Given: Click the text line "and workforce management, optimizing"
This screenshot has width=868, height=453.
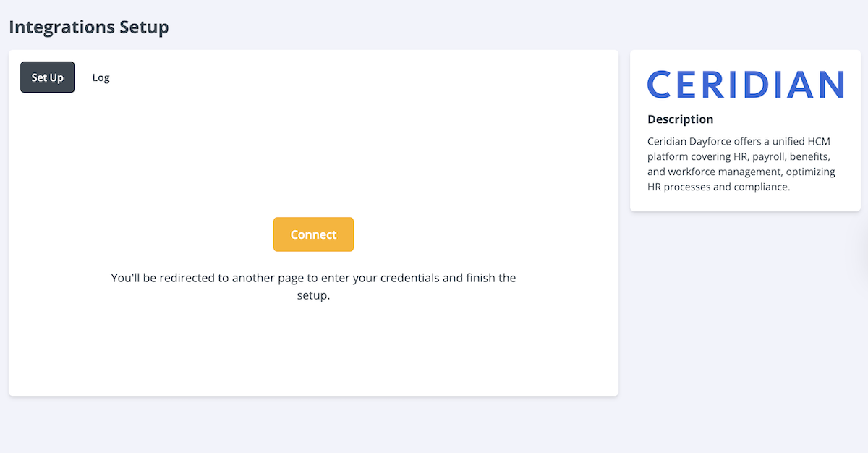Looking at the screenshot, I should pos(741,172).
